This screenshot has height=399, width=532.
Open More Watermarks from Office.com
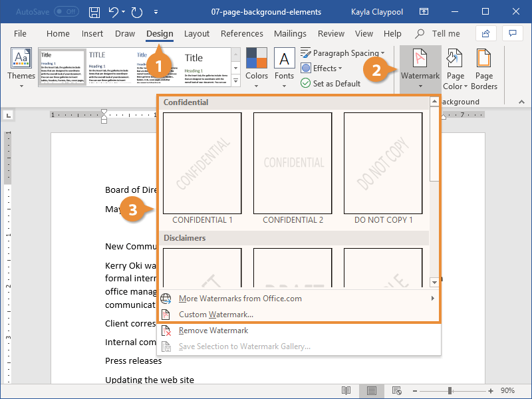click(240, 299)
